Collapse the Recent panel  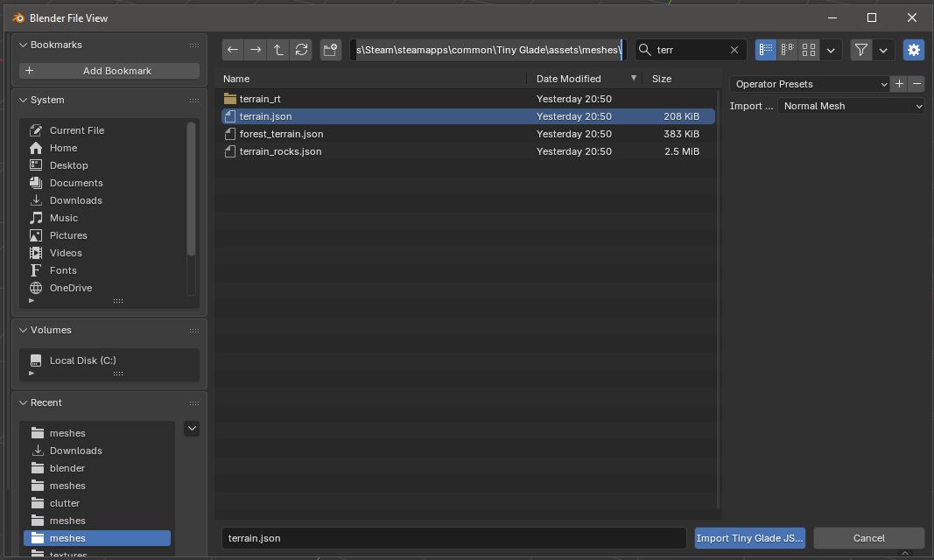(x=24, y=402)
